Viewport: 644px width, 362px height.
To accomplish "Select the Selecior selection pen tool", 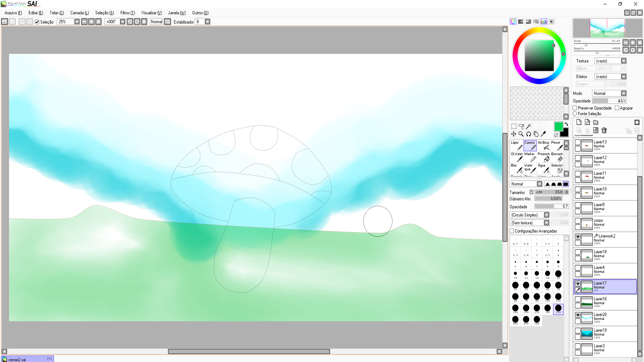I will (x=557, y=168).
